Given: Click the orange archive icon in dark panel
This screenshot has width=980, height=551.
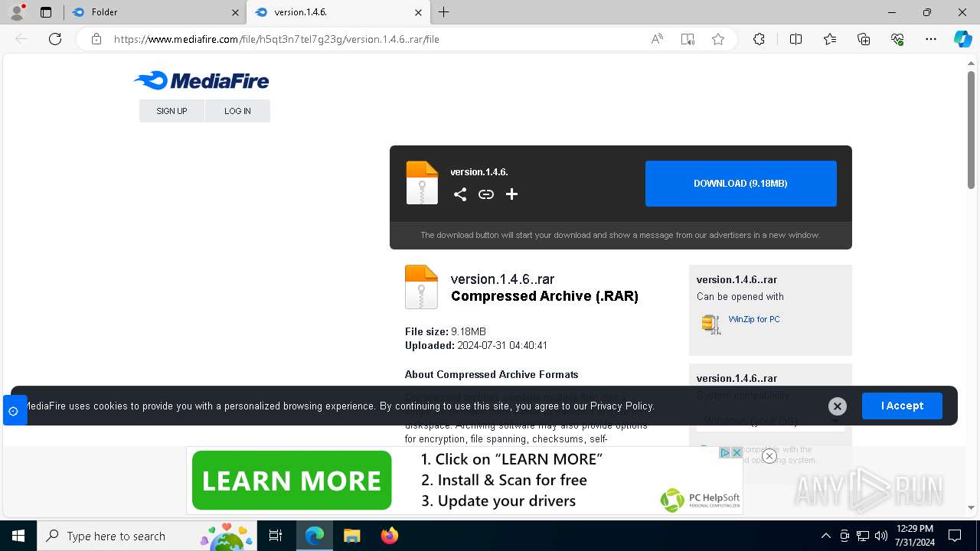Looking at the screenshot, I should coord(422,183).
